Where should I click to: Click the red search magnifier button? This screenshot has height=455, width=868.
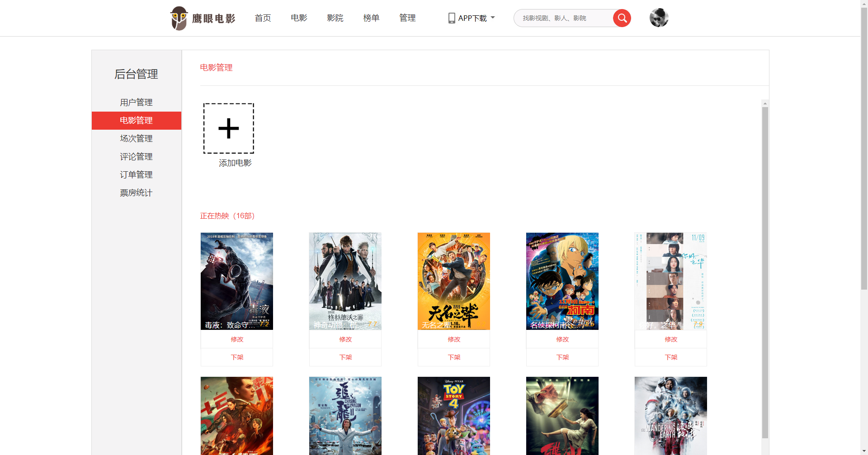pos(622,18)
